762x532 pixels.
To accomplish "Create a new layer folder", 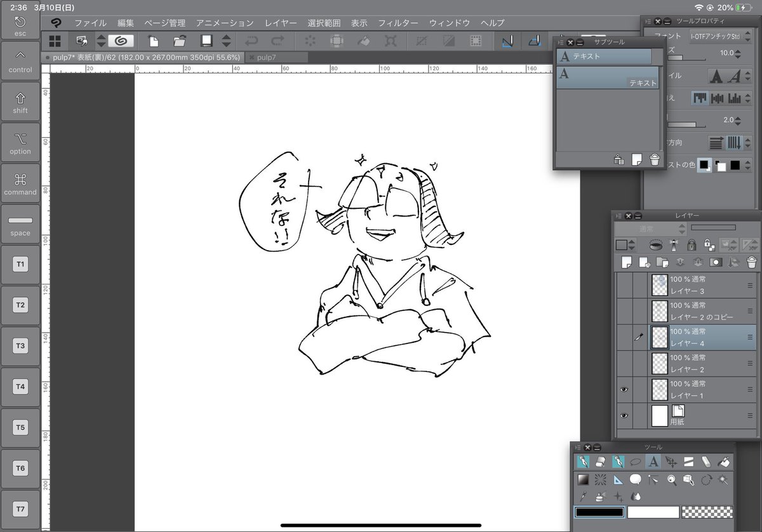I will 662,262.
